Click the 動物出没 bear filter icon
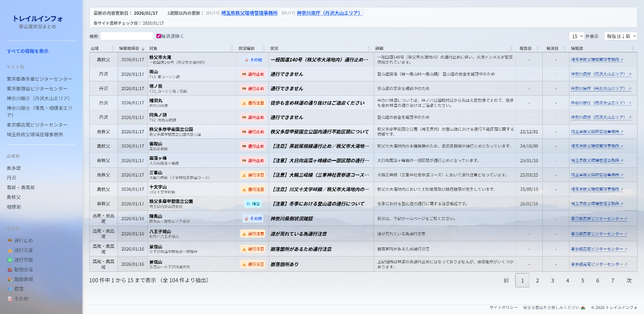Viewport: 644px width, 314px height. tap(9, 269)
